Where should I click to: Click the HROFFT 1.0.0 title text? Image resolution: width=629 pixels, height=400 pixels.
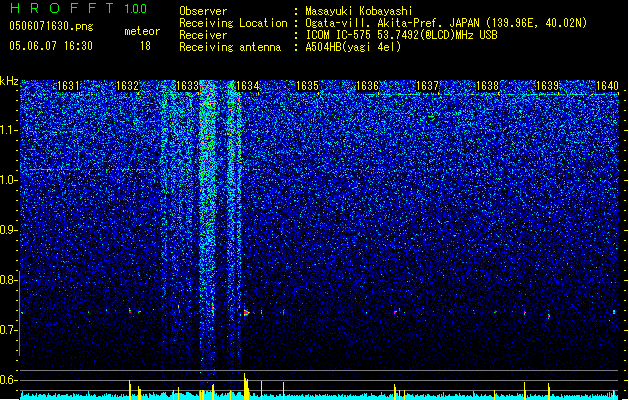click(x=79, y=8)
